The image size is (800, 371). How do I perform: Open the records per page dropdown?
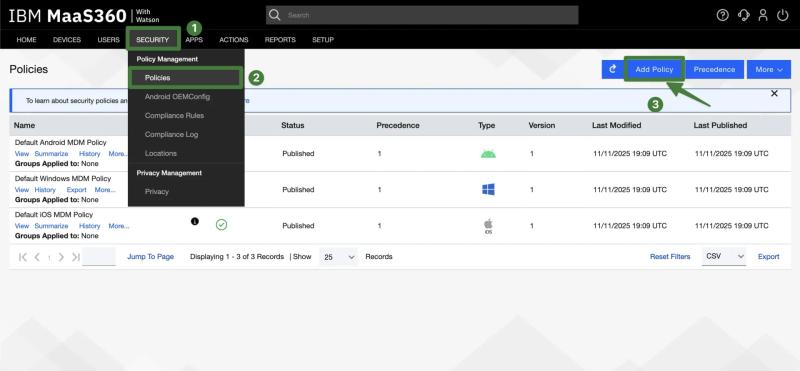(338, 257)
